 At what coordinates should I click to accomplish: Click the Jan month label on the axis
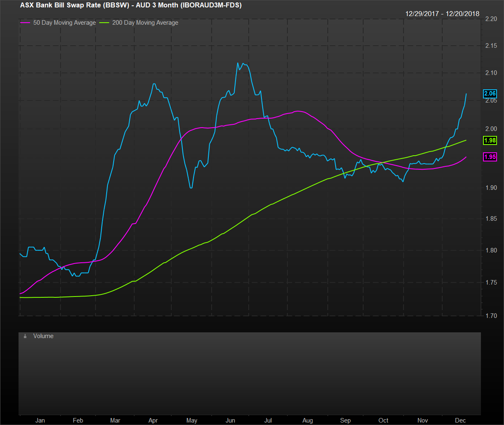pos(40,420)
